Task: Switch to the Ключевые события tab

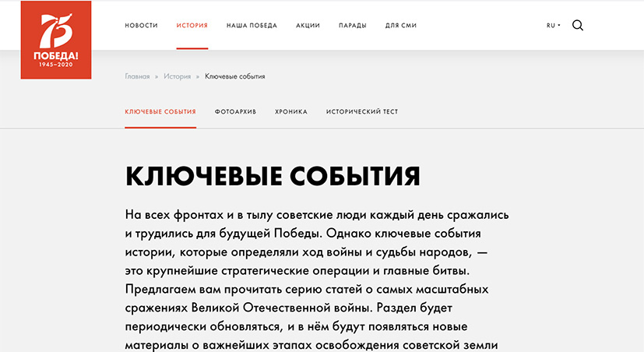Action: click(x=160, y=111)
